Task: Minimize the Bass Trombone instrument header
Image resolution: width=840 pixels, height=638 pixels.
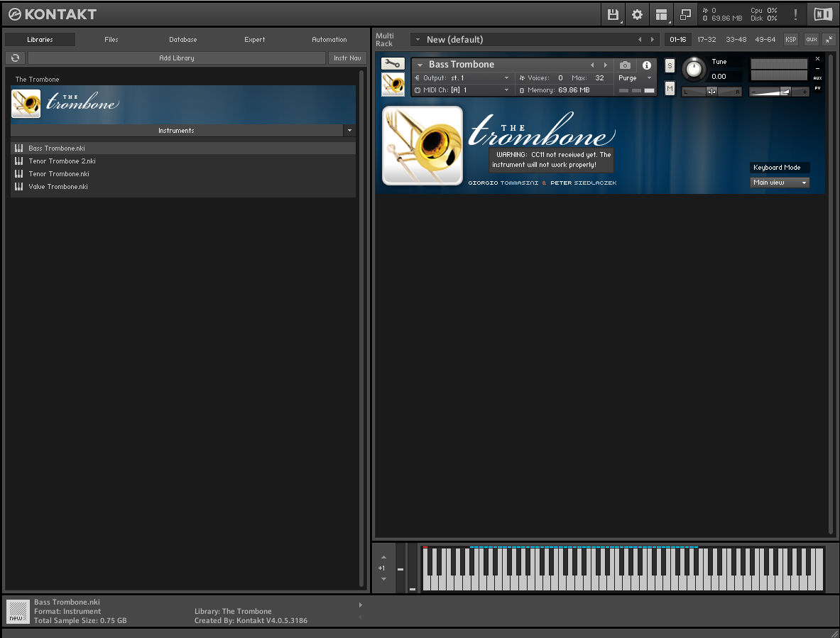Action: pyautogui.click(x=817, y=69)
